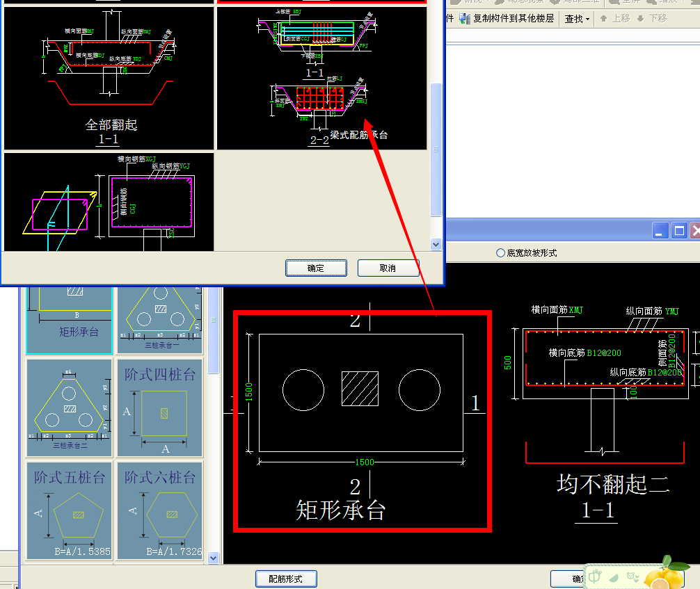
Task: Click the 横向底筋 B12@200 value
Action: point(604,353)
